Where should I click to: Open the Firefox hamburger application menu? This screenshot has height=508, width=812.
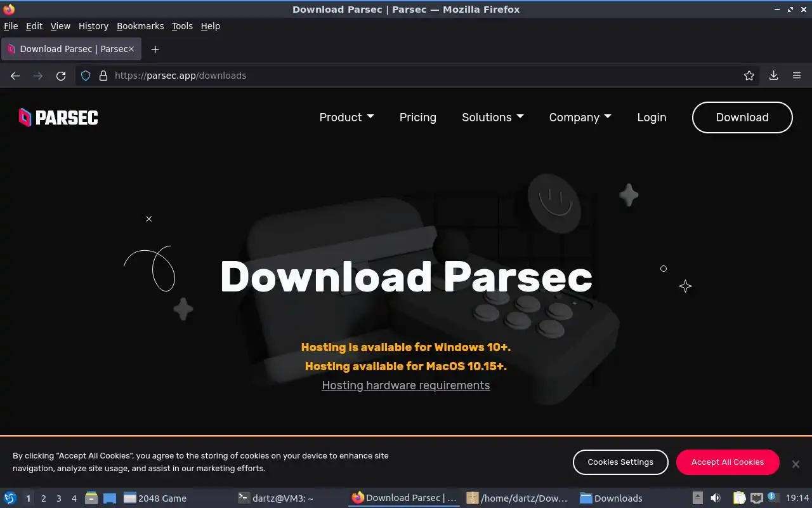[797, 76]
